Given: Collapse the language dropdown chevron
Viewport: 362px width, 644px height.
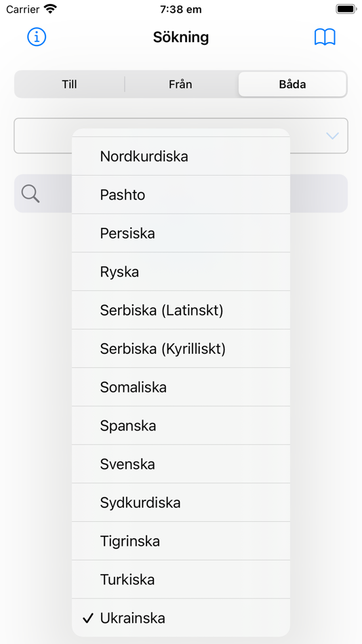Looking at the screenshot, I should (x=332, y=136).
